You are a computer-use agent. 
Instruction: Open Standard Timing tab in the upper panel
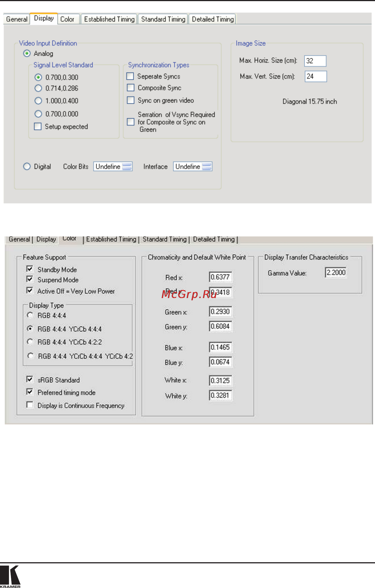tap(163, 19)
